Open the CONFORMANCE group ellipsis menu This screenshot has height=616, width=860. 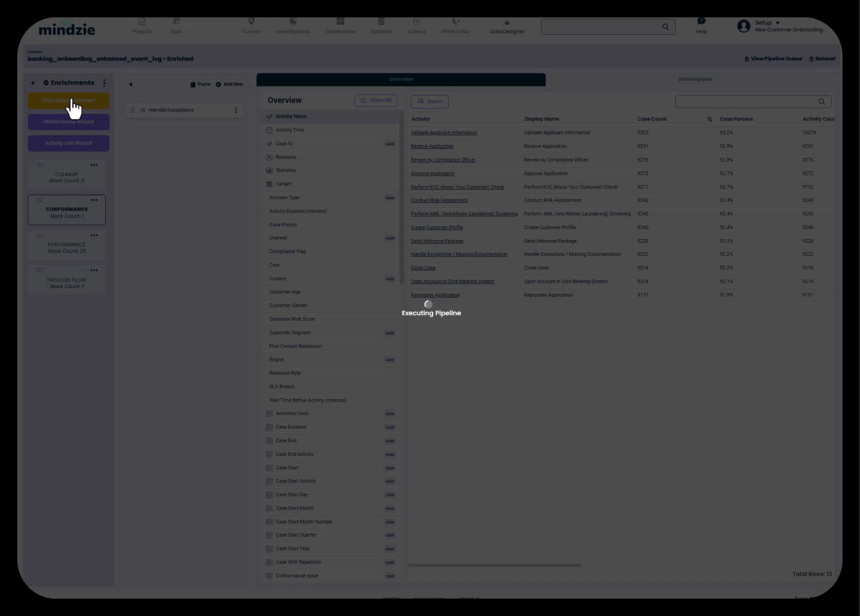point(94,200)
